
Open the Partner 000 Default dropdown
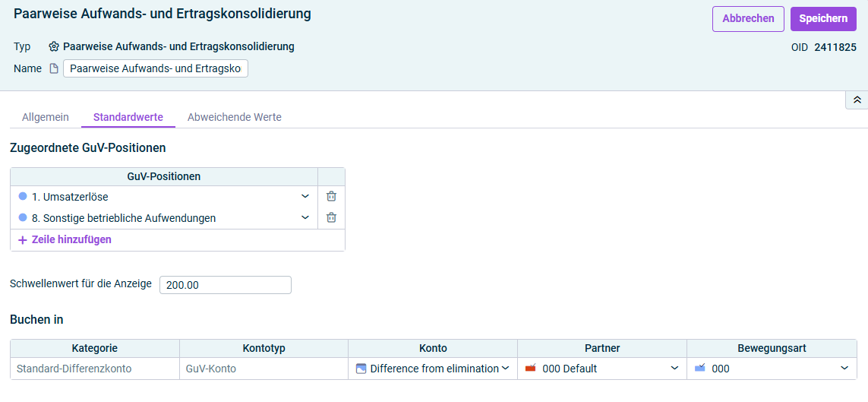point(675,369)
